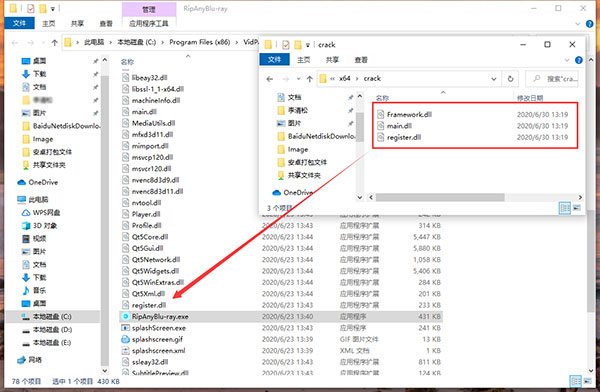Open recent locations dropdown in crack window
The height and width of the screenshot is (392, 600).
(298, 79)
